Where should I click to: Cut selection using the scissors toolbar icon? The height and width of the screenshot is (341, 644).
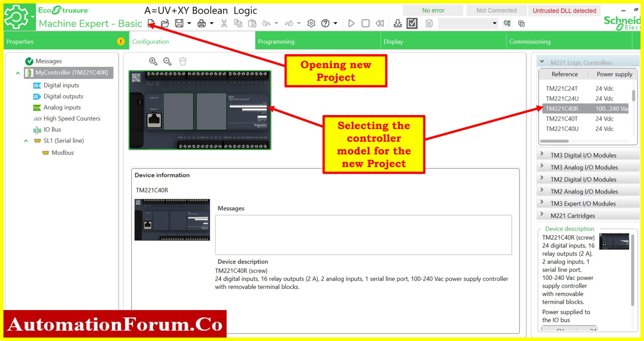224,23
